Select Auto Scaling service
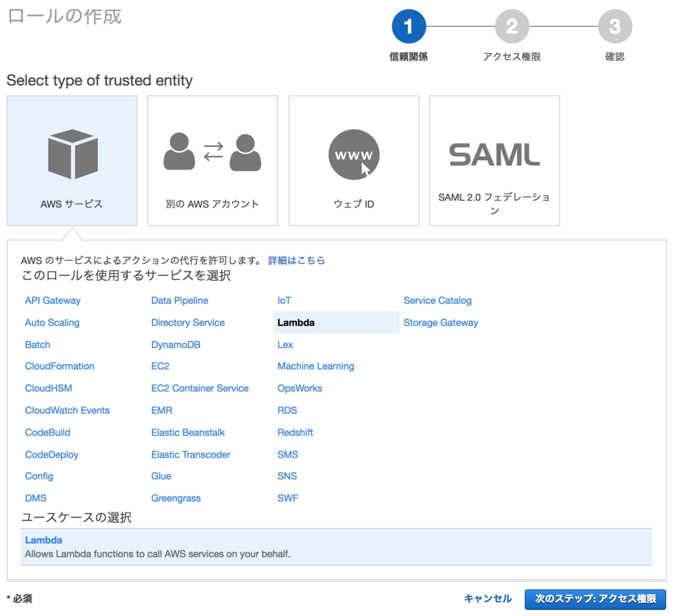The height and width of the screenshot is (616, 673). 53,322
